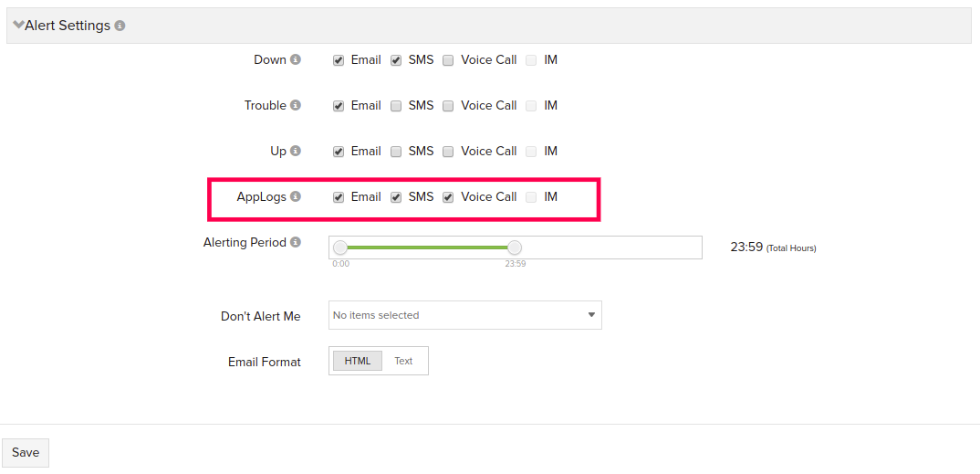Click the info icon beside Trouble
Viewport: 980px width, 474px height.
coord(296,106)
